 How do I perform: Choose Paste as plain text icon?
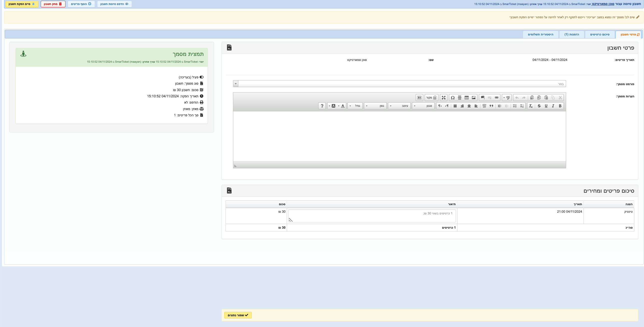(x=539, y=98)
